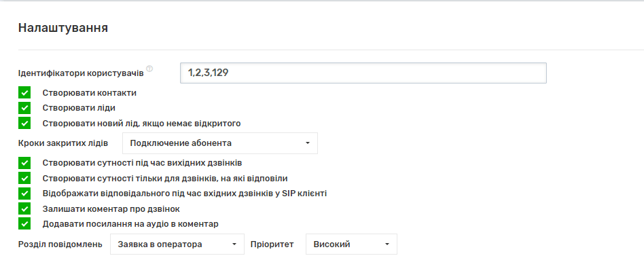The height and width of the screenshot is (275, 644).
Task: Open the Пріоритет dropdown
Action: 351,244
